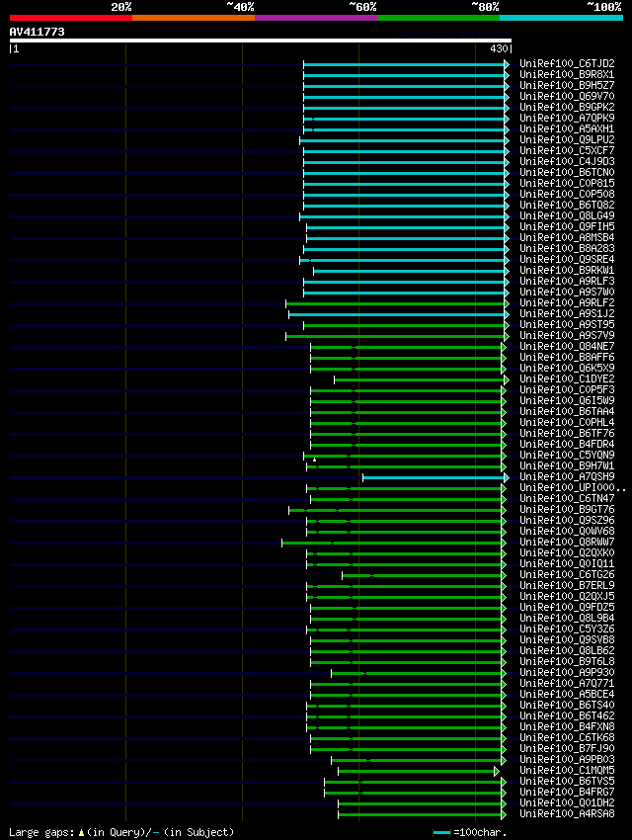Image resolution: width=632 pixels, height=840 pixels.
Task: Click UniRef100_C0PHL4 label
Action: (567, 422)
